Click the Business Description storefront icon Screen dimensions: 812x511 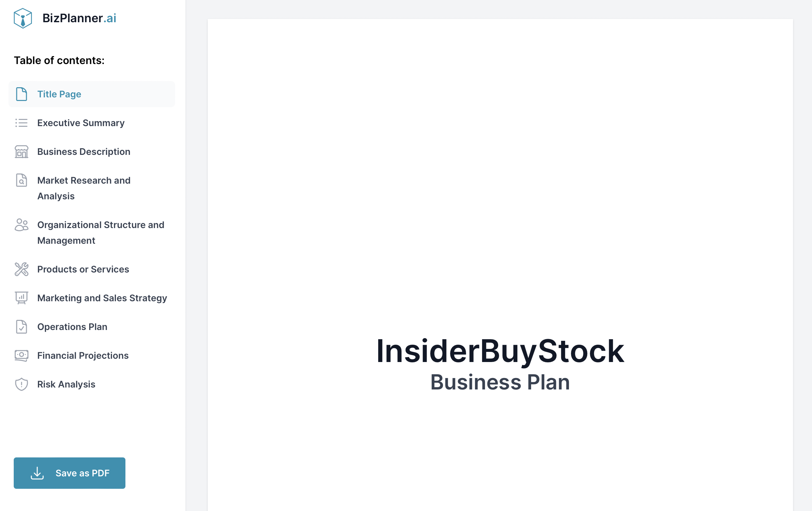(22, 152)
